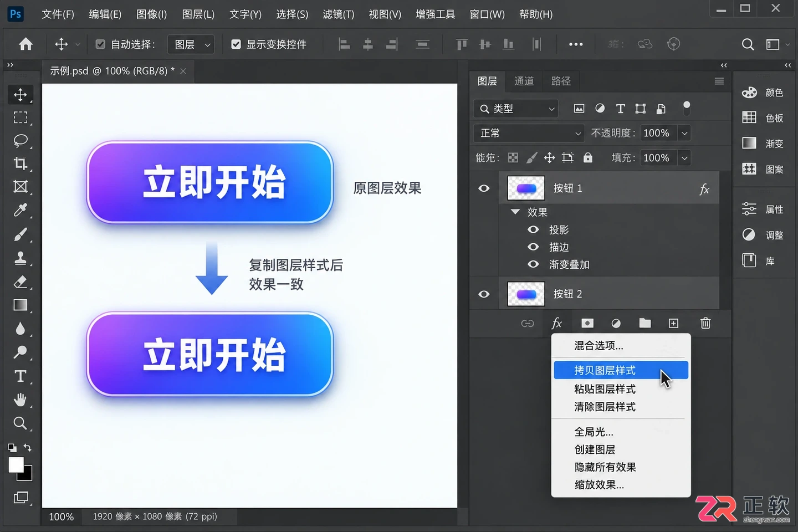Select the Blur tool
The height and width of the screenshot is (532, 798).
(x=21, y=329)
